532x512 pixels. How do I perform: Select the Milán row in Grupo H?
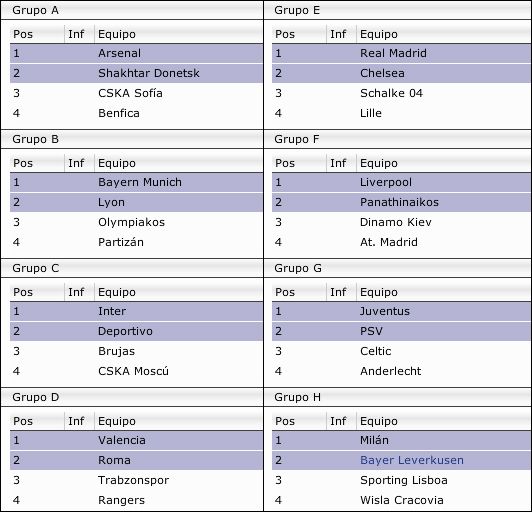401,440
